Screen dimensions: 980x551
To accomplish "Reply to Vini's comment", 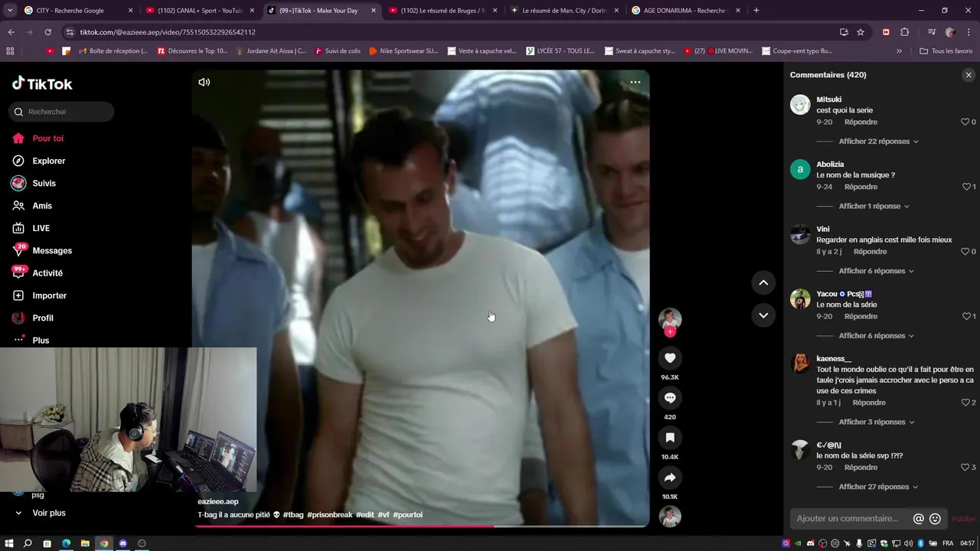I will pos(870,251).
